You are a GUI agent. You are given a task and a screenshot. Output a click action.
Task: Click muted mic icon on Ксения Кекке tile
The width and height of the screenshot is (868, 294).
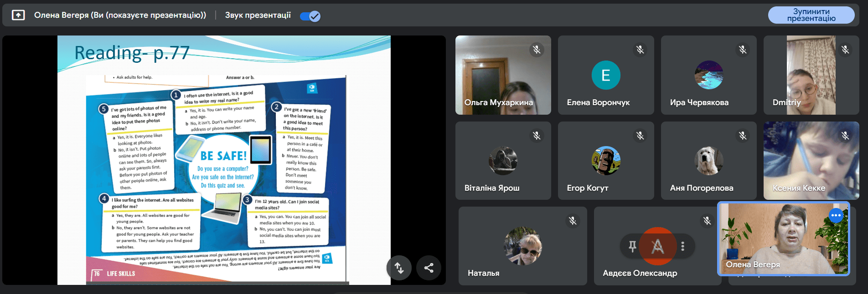(846, 135)
